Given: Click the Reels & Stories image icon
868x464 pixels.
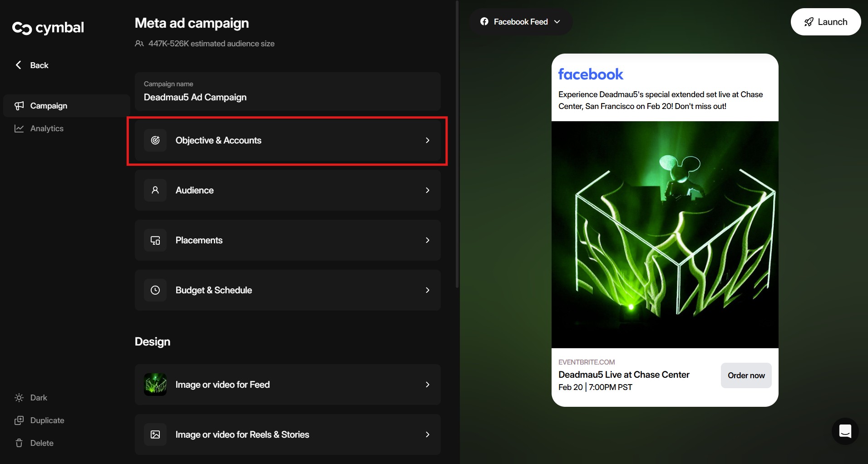Looking at the screenshot, I should pos(155,434).
